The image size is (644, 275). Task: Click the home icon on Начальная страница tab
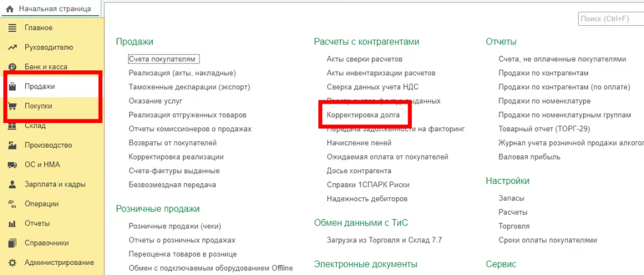[9, 10]
